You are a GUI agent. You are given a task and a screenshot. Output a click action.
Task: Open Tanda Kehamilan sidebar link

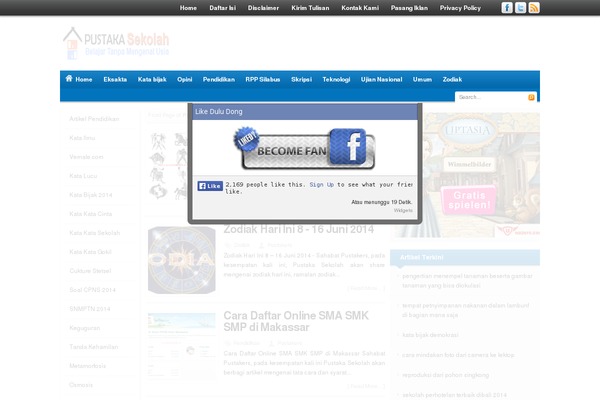coord(94,347)
